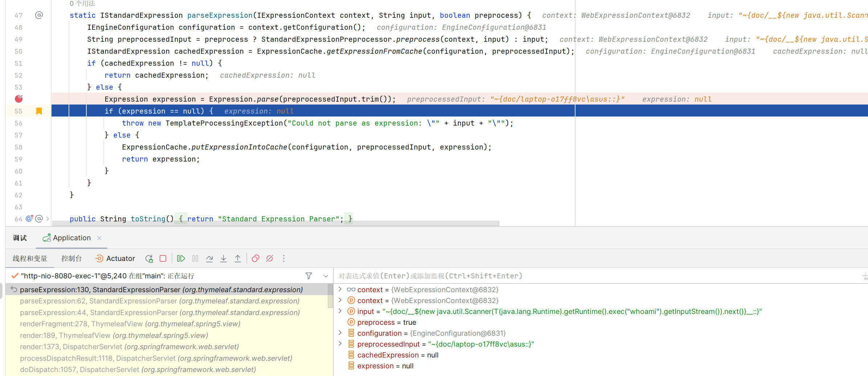Select the preprocess = true variable
This screenshot has height=376, width=868.
click(387, 322)
